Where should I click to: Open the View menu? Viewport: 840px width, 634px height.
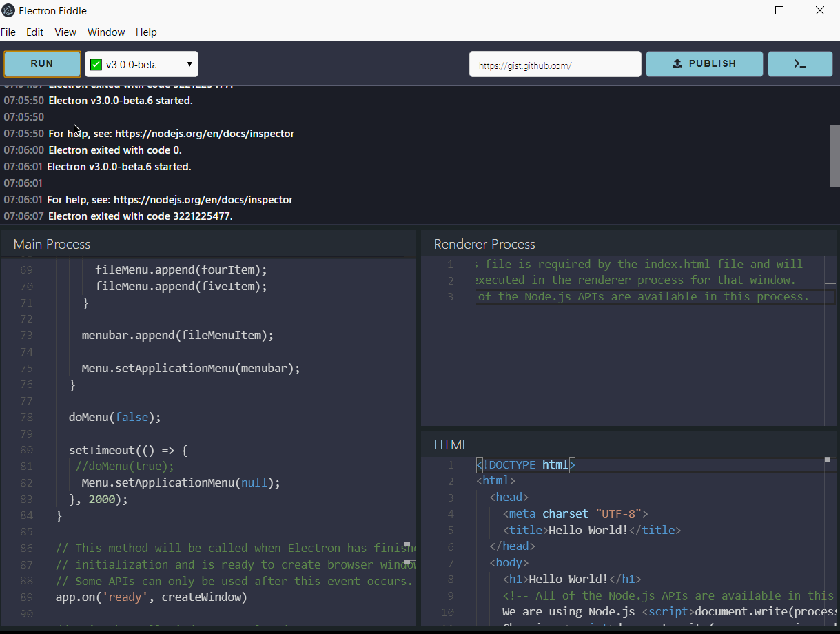point(65,32)
